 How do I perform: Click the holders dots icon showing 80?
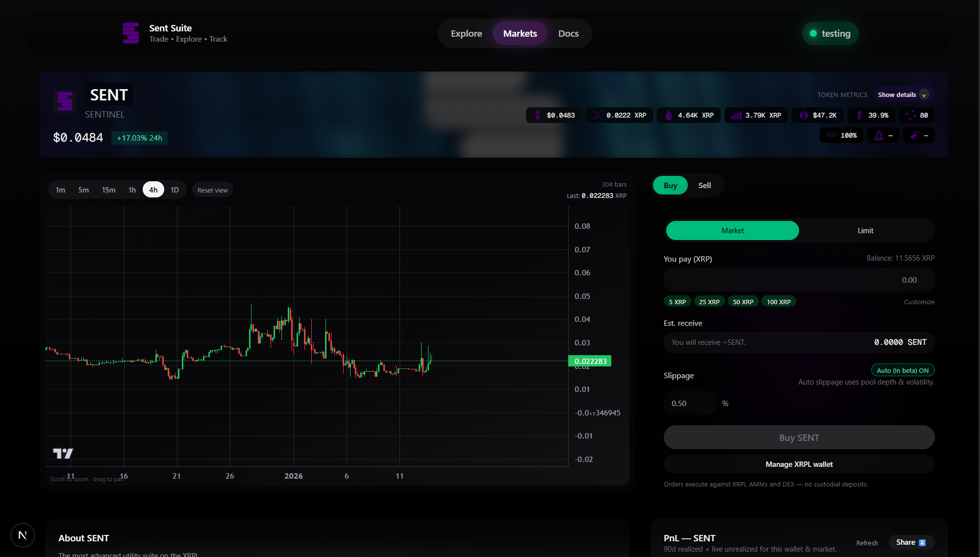click(910, 116)
